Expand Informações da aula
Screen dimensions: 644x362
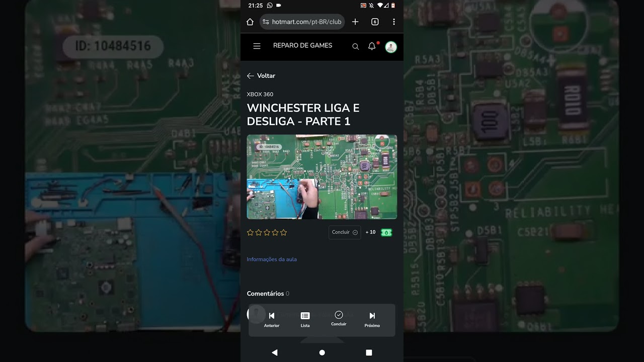click(272, 259)
